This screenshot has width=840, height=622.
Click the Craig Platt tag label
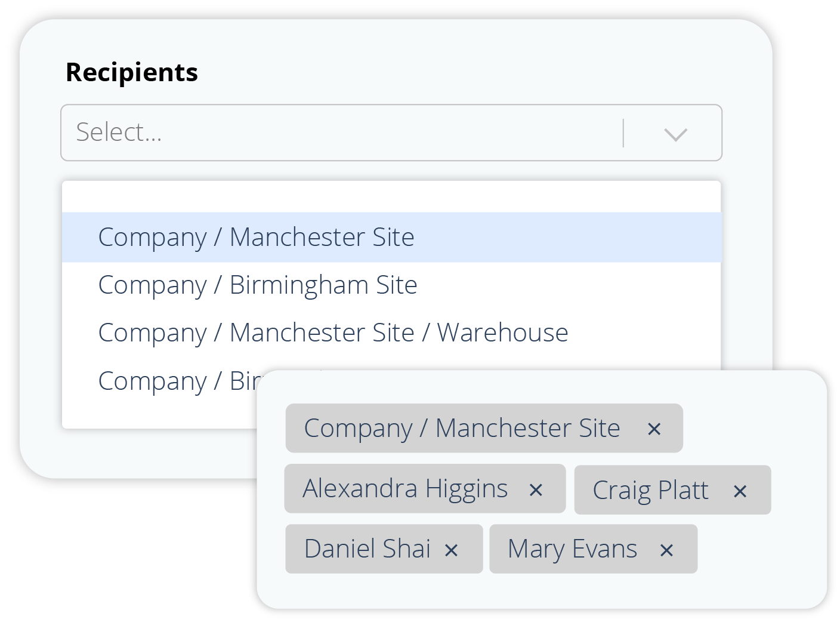click(x=650, y=491)
